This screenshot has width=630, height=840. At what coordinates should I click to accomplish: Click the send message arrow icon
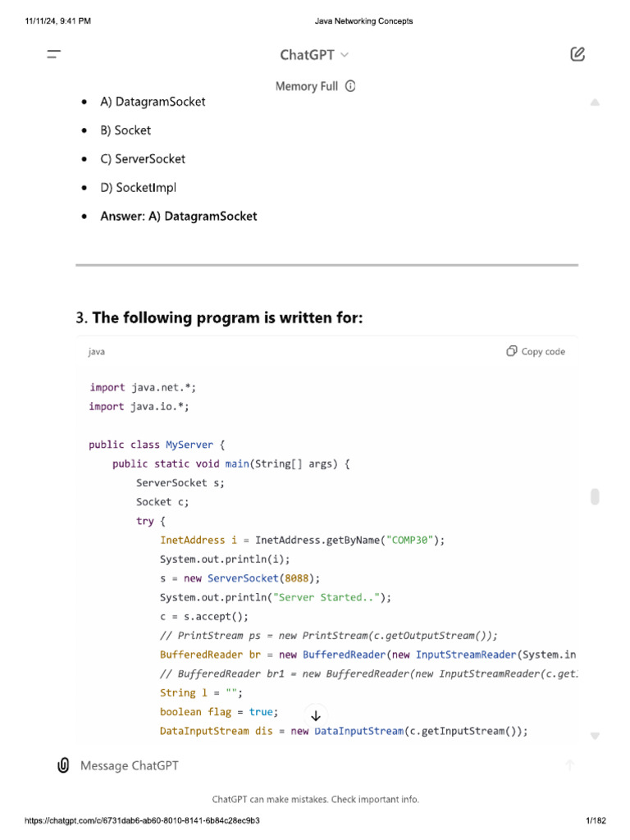(x=570, y=765)
